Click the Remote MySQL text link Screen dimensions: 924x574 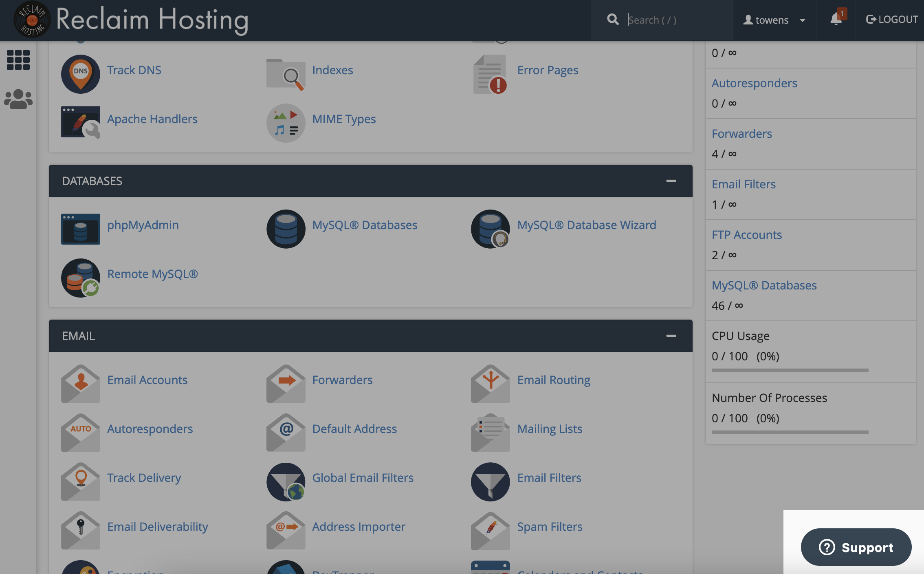tap(152, 274)
